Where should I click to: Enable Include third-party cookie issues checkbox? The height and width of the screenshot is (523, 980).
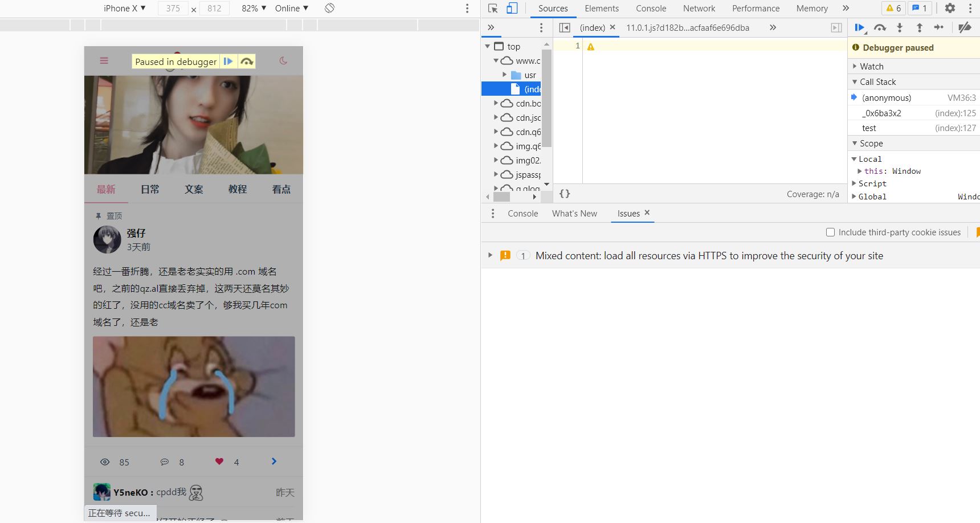[x=830, y=232]
